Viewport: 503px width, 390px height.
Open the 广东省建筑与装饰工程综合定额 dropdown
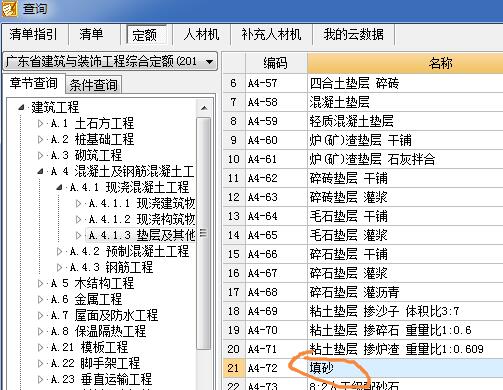[110, 61]
